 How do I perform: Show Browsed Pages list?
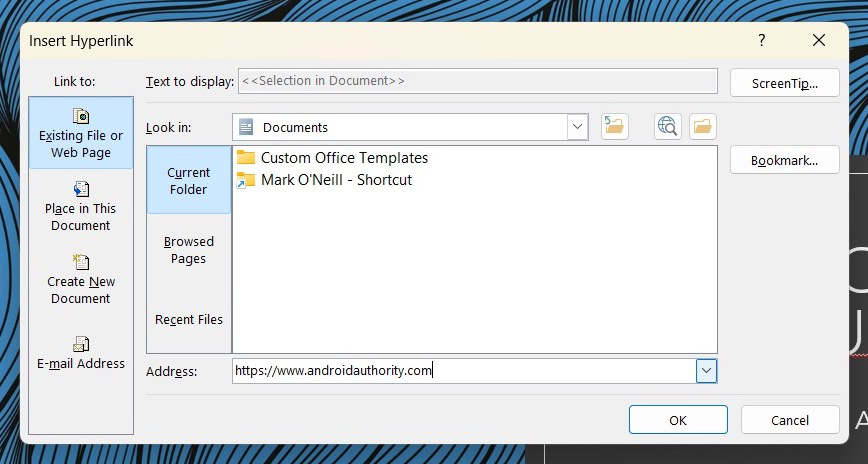189,250
